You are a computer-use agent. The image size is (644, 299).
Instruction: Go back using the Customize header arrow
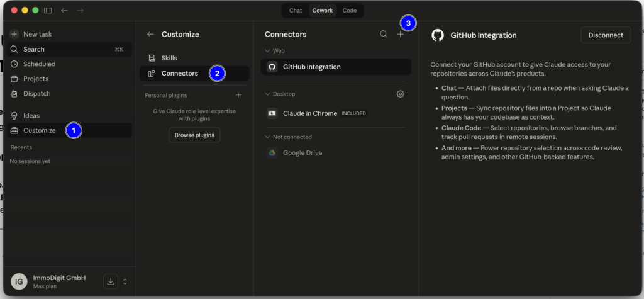click(x=150, y=34)
